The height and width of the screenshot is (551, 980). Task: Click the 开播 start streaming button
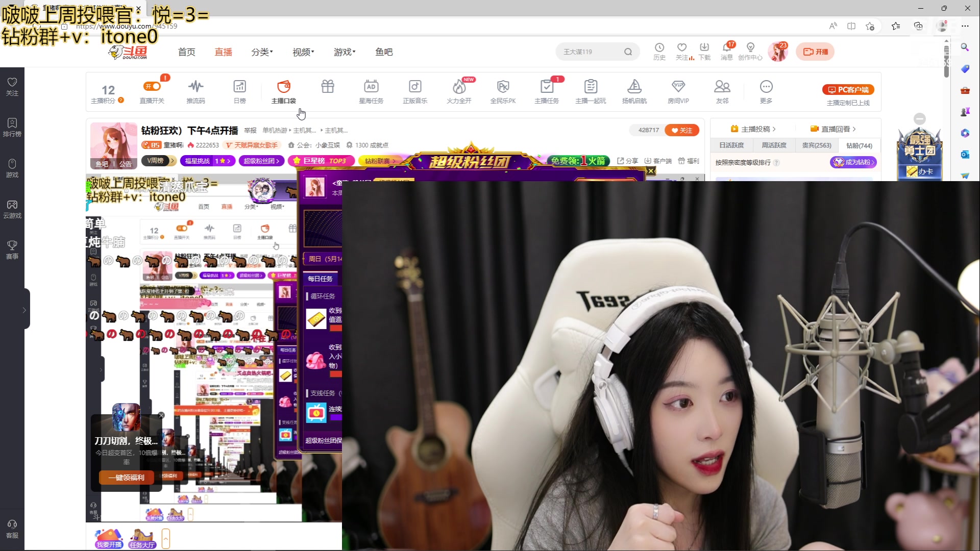(815, 52)
